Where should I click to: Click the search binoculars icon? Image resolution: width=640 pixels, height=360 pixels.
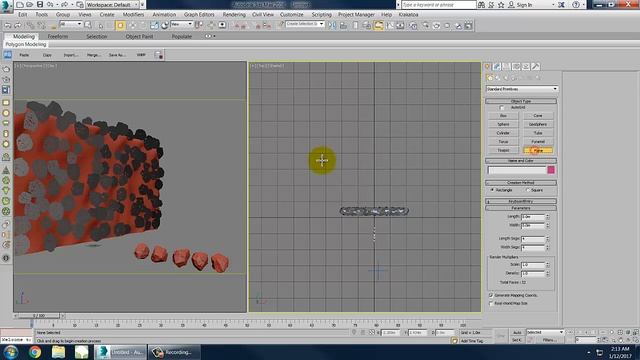click(x=482, y=5)
